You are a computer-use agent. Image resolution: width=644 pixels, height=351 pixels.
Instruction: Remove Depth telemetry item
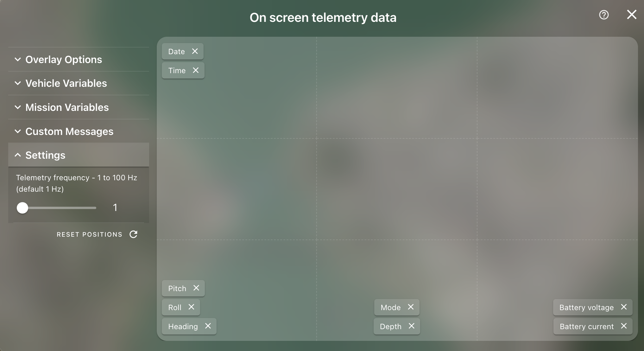[411, 326]
